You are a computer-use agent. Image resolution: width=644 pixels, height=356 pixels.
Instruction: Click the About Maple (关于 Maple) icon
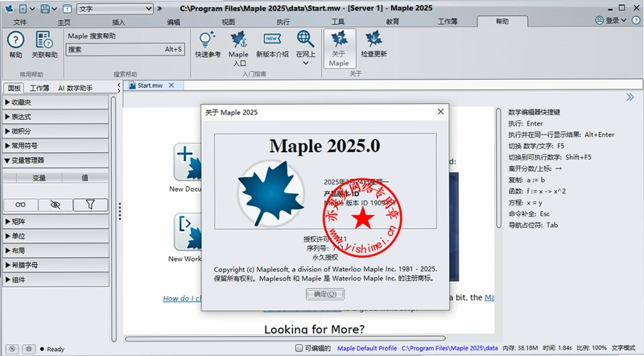339,48
